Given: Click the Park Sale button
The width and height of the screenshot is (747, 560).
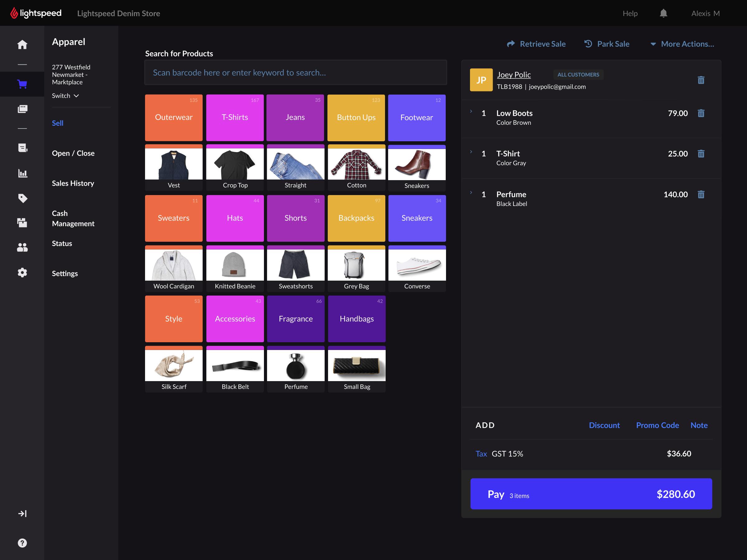Looking at the screenshot, I should 607,44.
